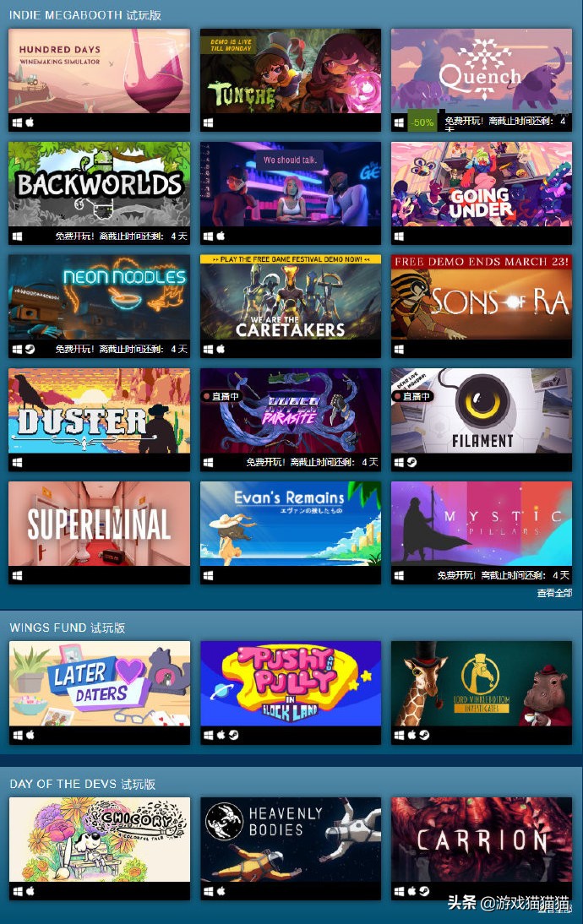Open the We Are The Caretakers tile

[x=290, y=297]
